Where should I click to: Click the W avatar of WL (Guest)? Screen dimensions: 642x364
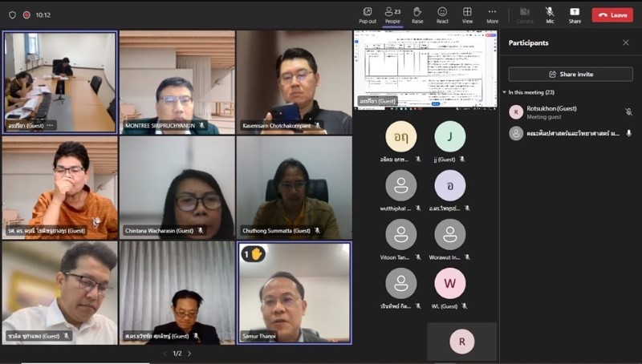[x=449, y=284]
